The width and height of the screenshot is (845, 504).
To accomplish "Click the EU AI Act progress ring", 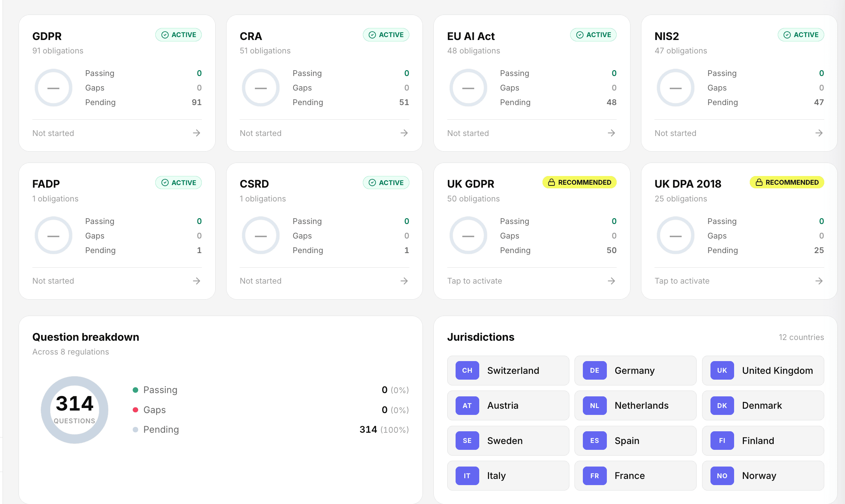I will pos(468,88).
